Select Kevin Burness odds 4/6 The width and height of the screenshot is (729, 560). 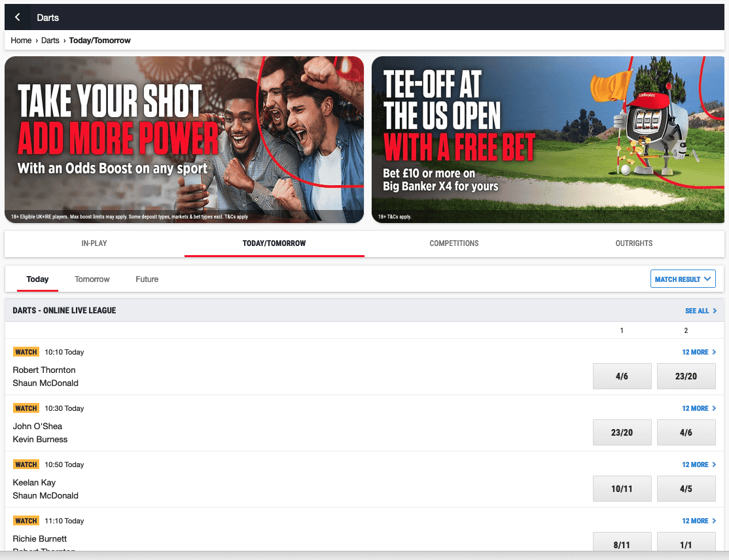(686, 432)
